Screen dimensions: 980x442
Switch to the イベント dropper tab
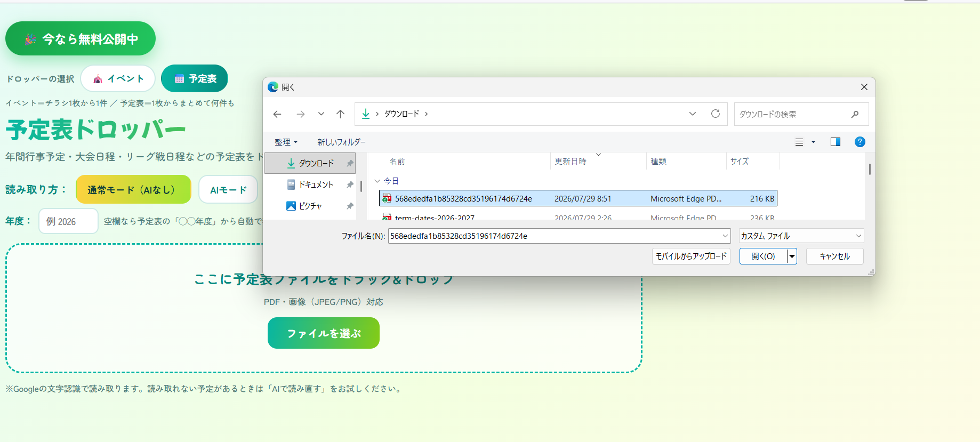118,79
